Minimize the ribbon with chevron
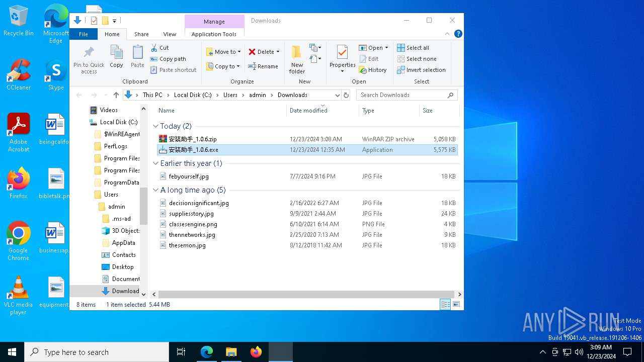 (x=447, y=34)
